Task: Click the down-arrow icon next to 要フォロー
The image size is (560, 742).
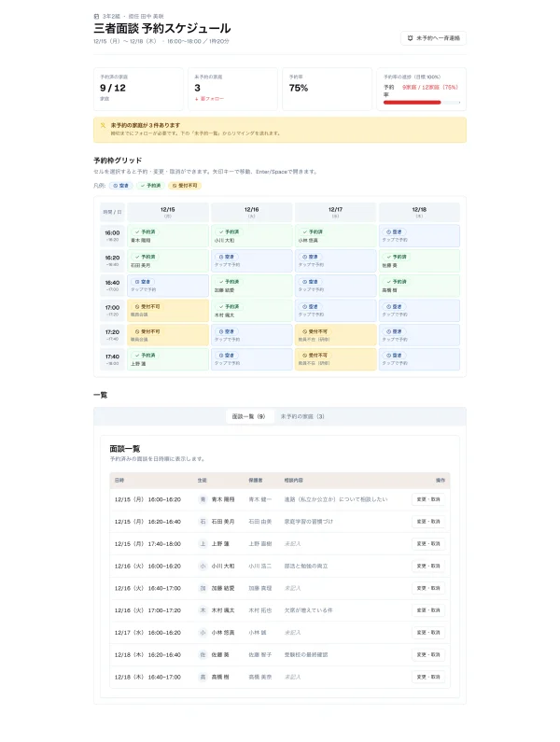Action: (x=196, y=99)
